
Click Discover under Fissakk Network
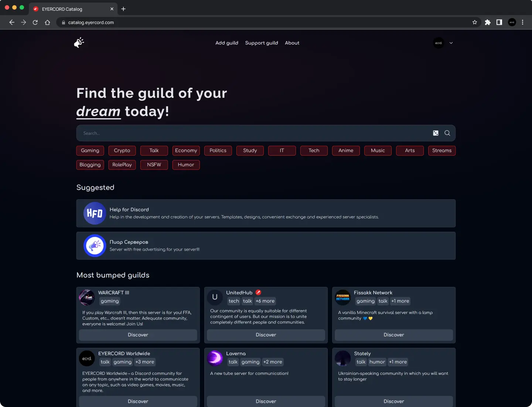394,335
